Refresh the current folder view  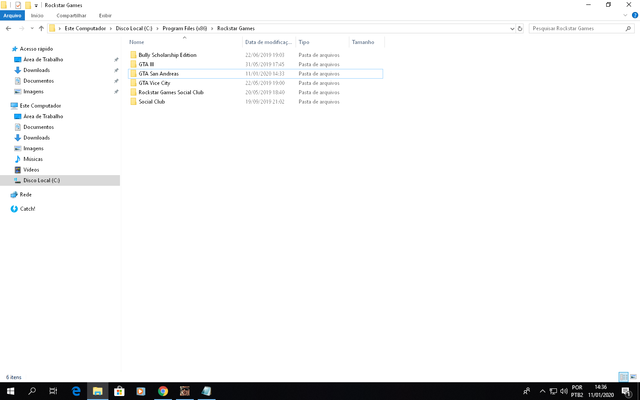tap(520, 29)
